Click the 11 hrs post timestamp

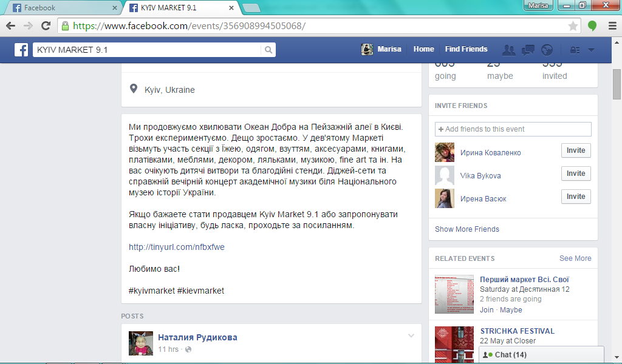tap(168, 349)
